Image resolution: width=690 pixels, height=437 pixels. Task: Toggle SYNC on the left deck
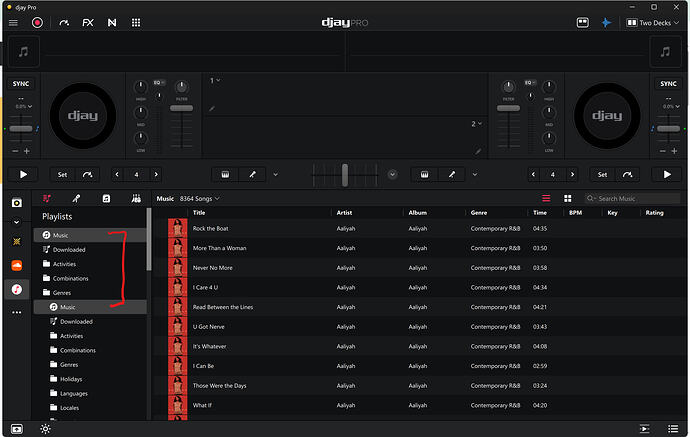tap(21, 84)
